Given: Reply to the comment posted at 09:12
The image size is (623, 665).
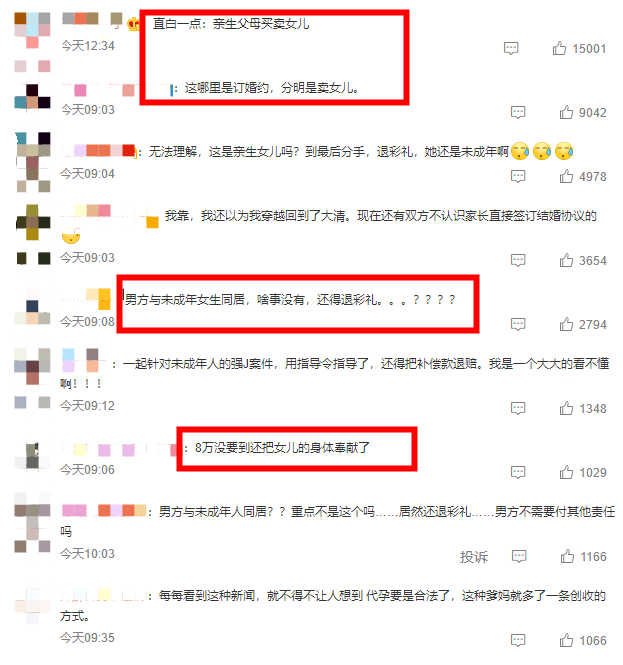Looking at the screenshot, I should (518, 408).
